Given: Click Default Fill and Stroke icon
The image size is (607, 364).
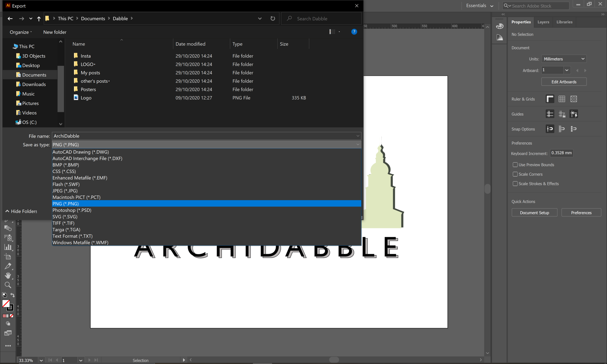Looking at the screenshot, I should click(4, 295).
